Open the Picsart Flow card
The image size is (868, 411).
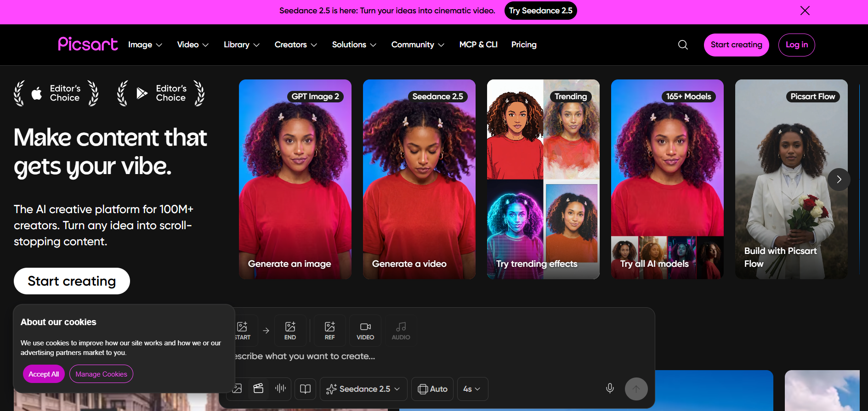791,179
